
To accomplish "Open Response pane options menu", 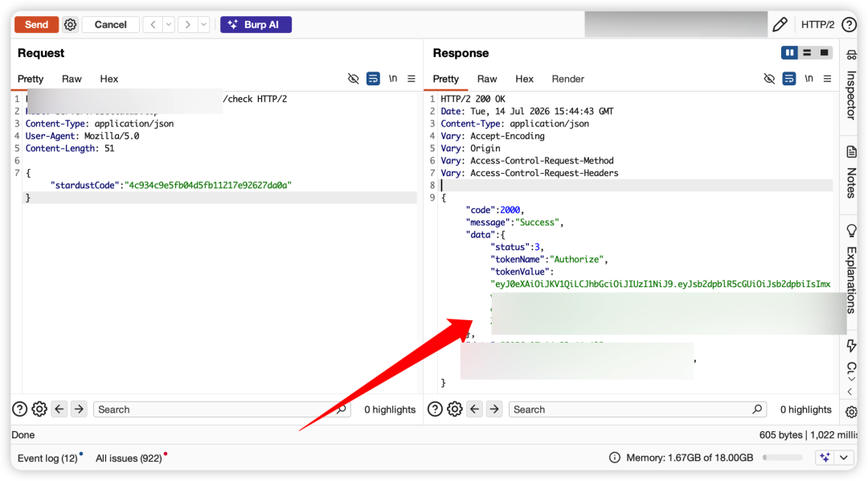I will (x=827, y=79).
